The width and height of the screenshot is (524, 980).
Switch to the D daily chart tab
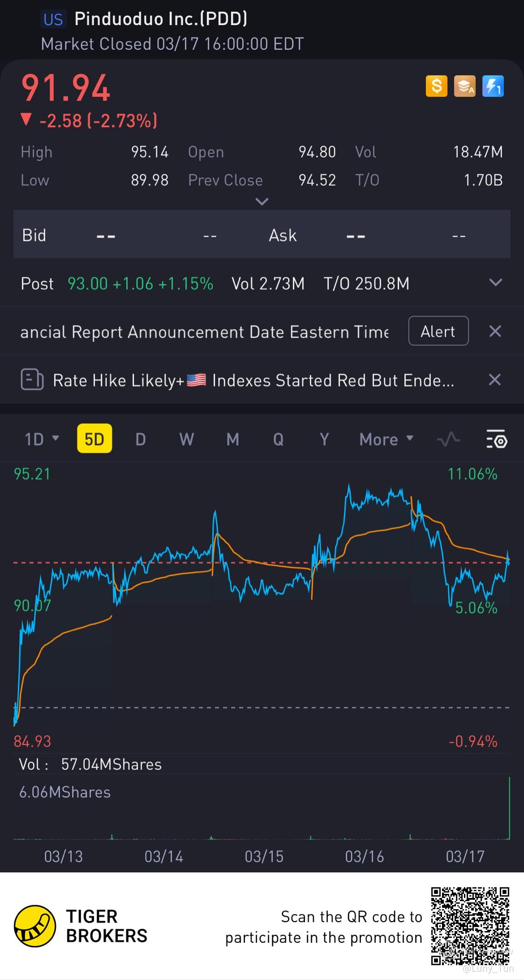(x=141, y=439)
